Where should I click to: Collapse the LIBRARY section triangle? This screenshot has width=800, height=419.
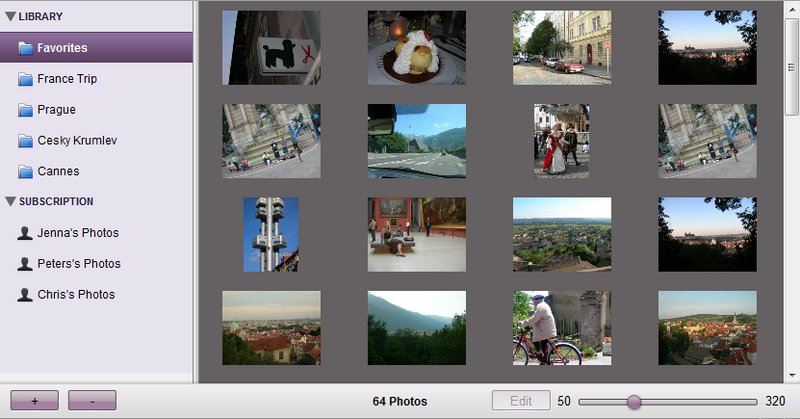10,17
